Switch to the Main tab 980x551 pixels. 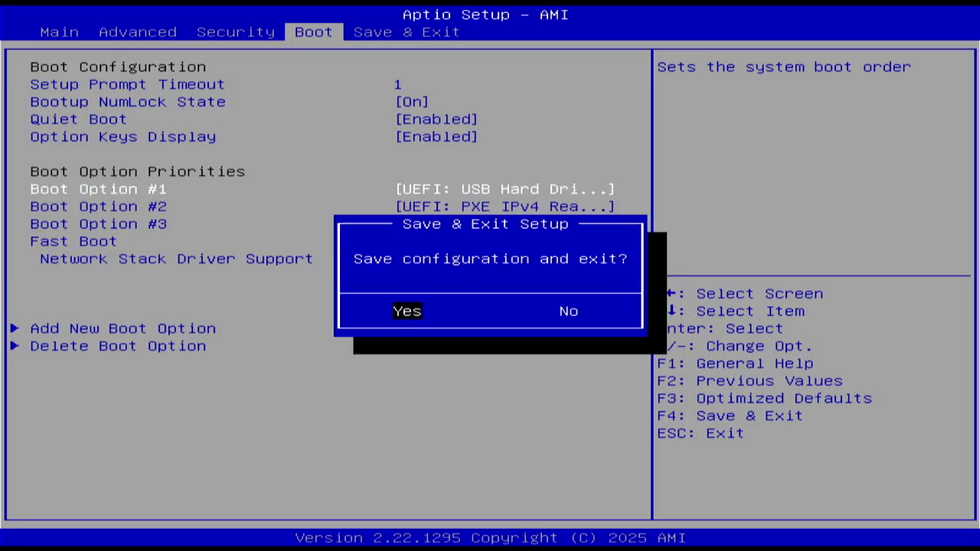click(59, 31)
